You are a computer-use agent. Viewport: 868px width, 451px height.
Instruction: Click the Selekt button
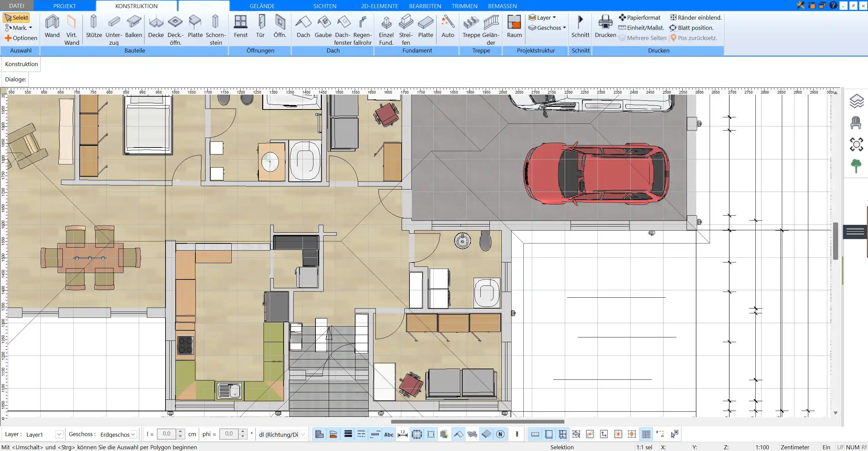(16, 17)
